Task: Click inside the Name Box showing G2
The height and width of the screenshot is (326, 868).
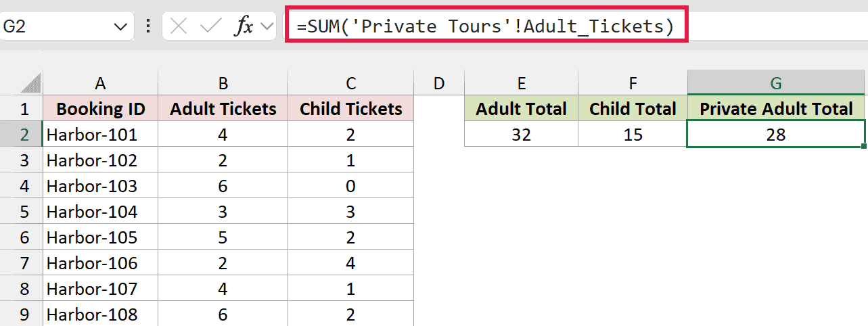Action: [x=55, y=26]
